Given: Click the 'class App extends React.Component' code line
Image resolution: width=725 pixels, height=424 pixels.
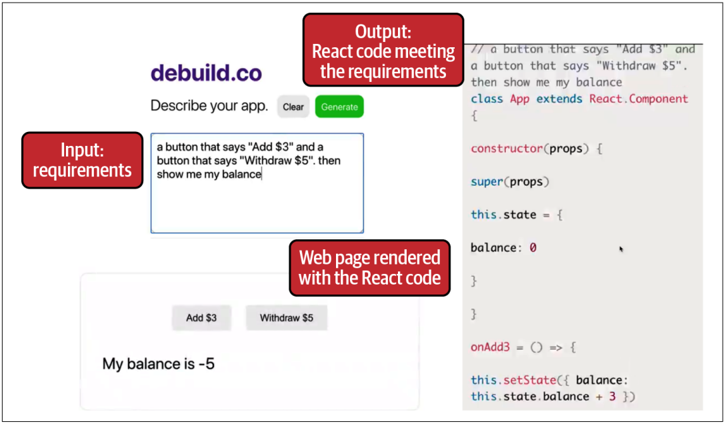Looking at the screenshot, I should tap(579, 99).
